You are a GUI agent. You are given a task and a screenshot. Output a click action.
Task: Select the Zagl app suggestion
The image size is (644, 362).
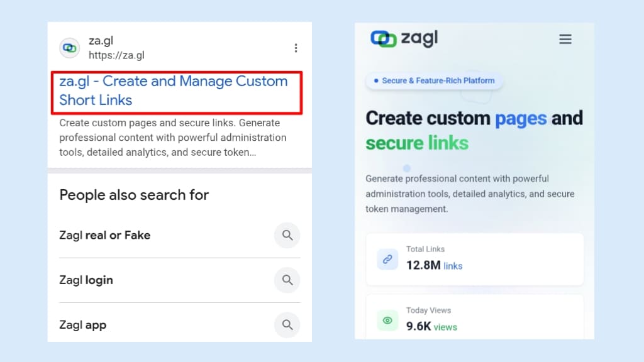(x=83, y=325)
